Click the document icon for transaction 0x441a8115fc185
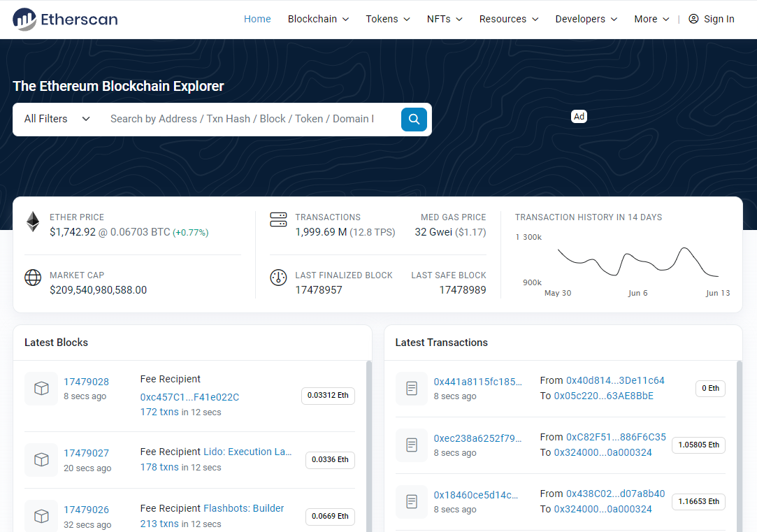The height and width of the screenshot is (532, 757). (412, 388)
